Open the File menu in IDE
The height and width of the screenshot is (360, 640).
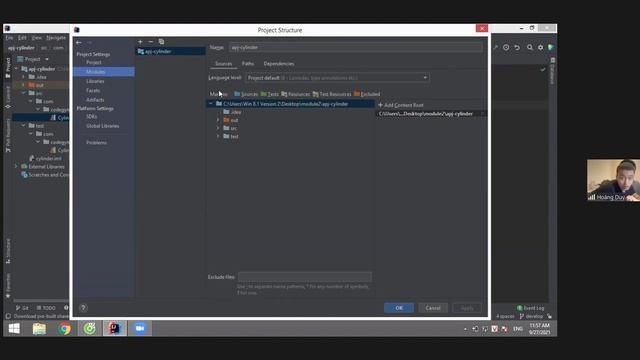[9, 38]
